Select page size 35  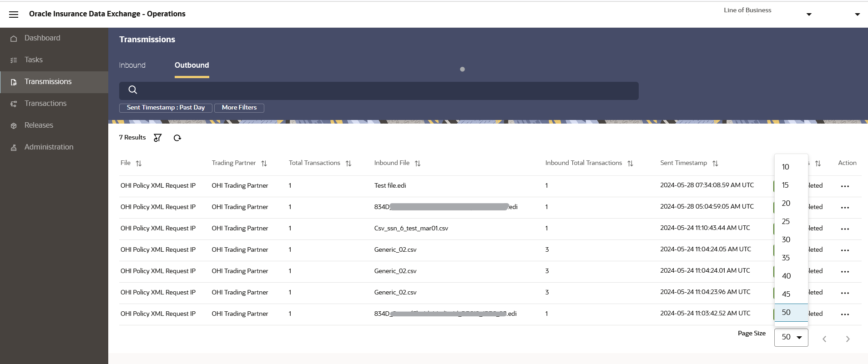(x=791, y=258)
